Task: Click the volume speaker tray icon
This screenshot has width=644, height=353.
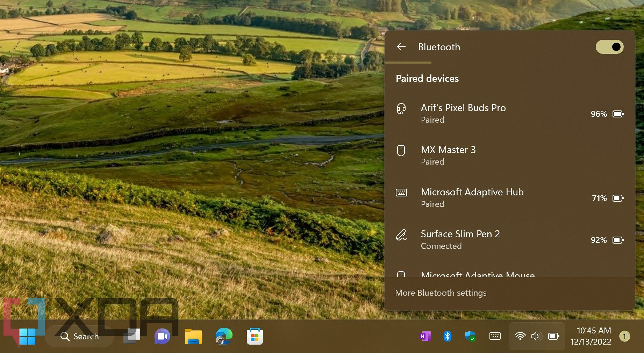Action: click(536, 336)
